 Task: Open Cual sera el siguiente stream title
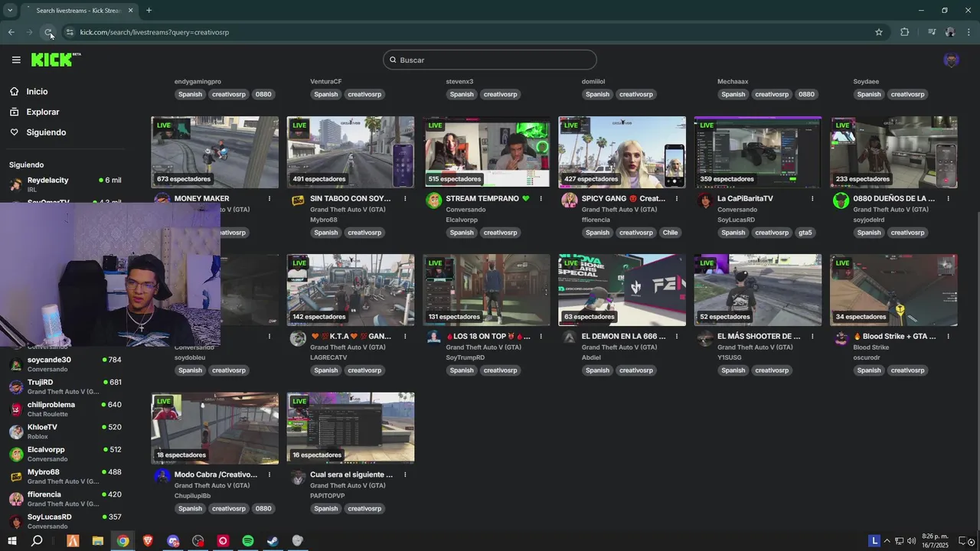pyautogui.click(x=351, y=474)
